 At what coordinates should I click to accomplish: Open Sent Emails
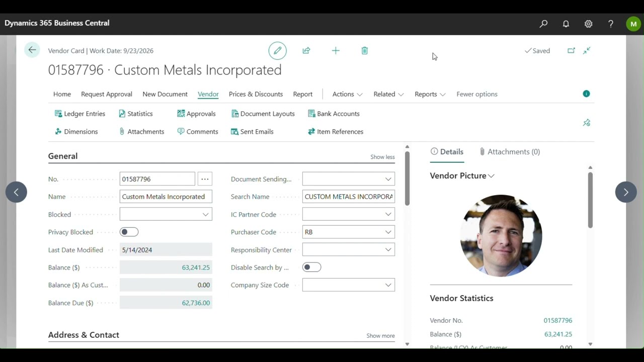tap(252, 132)
